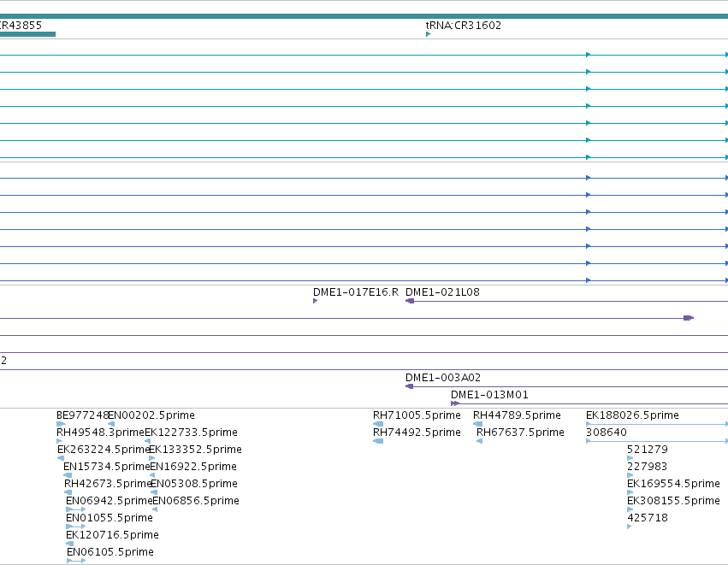Click the DME1-003A02 label

[x=443, y=378]
